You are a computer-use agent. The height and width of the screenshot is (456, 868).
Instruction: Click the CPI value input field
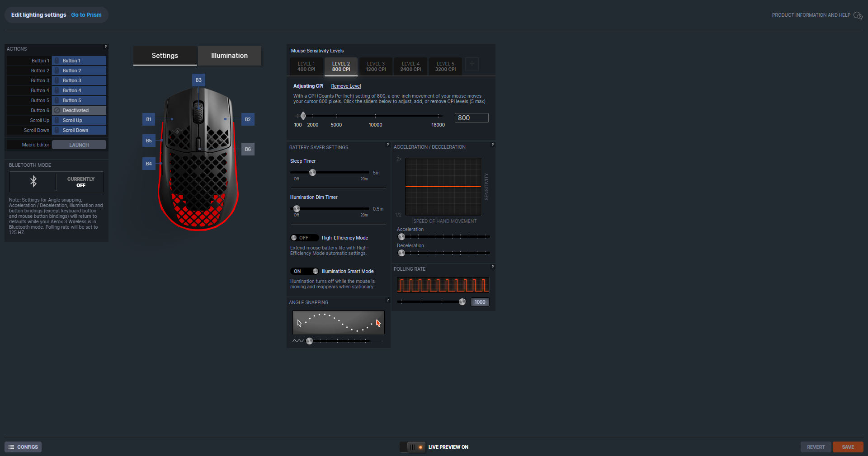click(x=472, y=118)
